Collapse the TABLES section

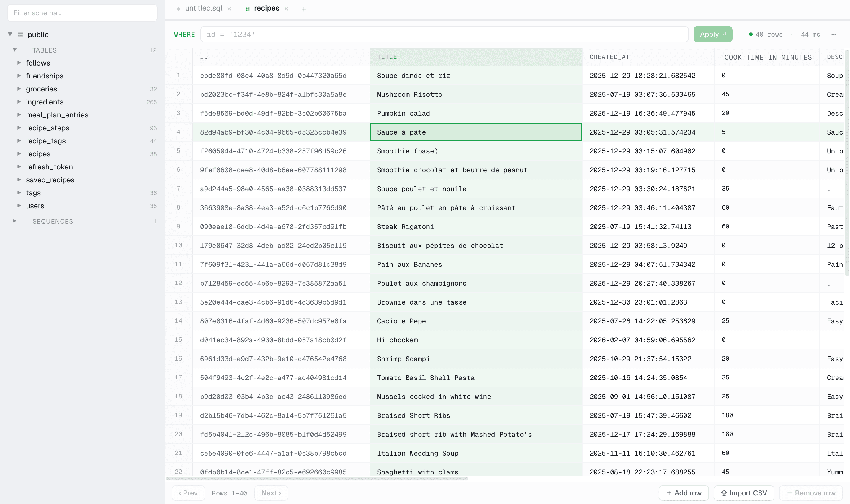click(14, 50)
